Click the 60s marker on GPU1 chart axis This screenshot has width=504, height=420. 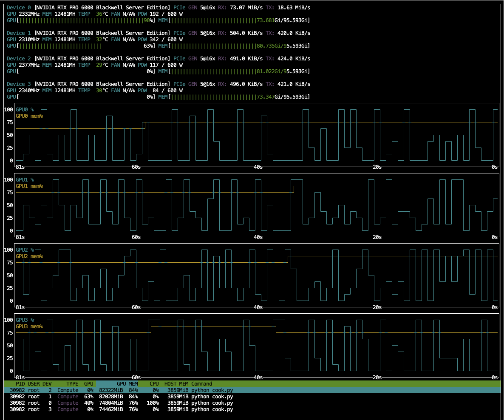pyautogui.click(x=136, y=237)
